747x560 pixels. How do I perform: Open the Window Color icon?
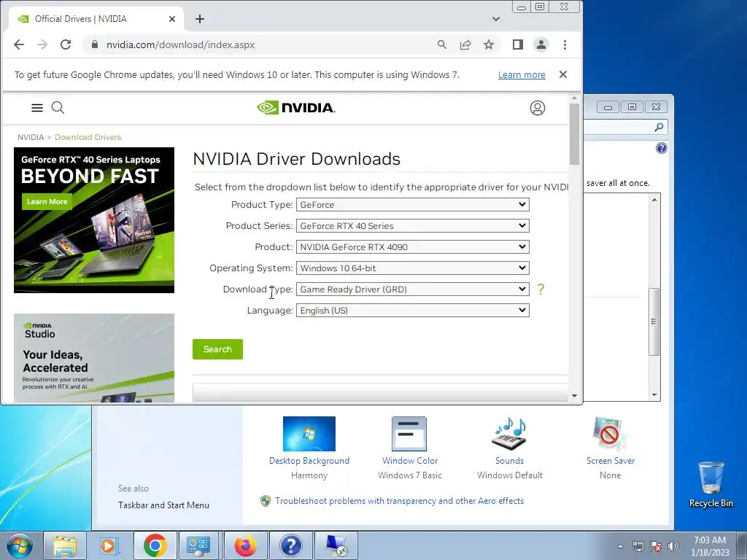pyautogui.click(x=409, y=434)
